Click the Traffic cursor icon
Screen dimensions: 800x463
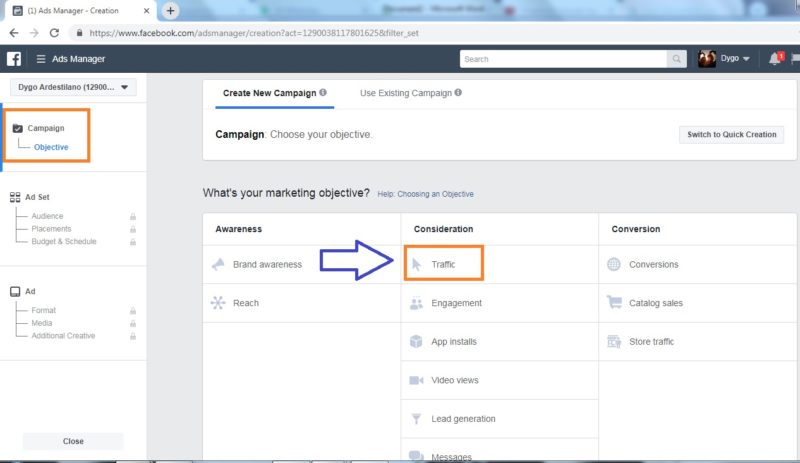416,264
